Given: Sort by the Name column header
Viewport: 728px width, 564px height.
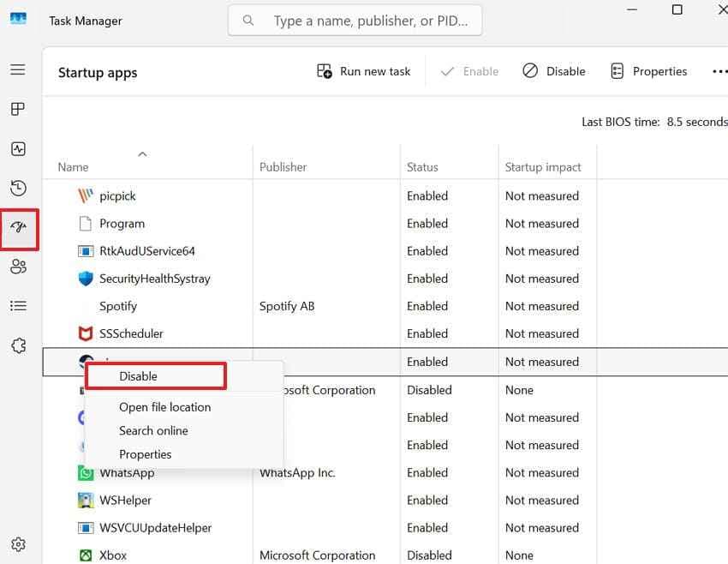Looking at the screenshot, I should point(73,167).
